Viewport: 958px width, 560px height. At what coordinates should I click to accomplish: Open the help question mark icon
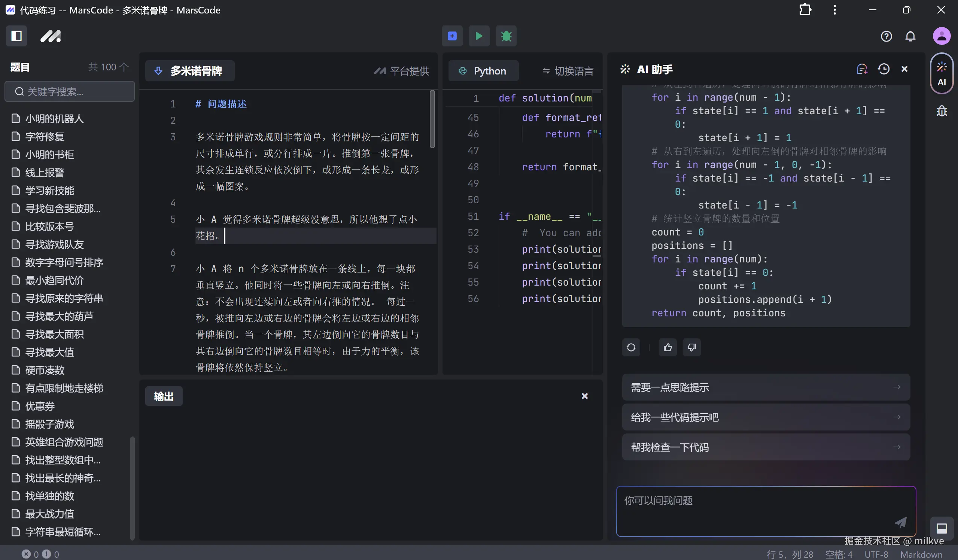(886, 36)
